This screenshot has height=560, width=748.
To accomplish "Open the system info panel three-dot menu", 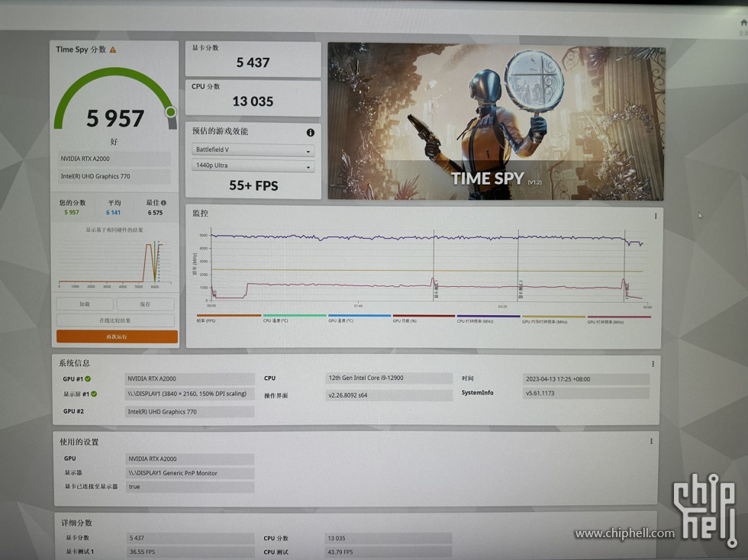I will pyautogui.click(x=653, y=364).
